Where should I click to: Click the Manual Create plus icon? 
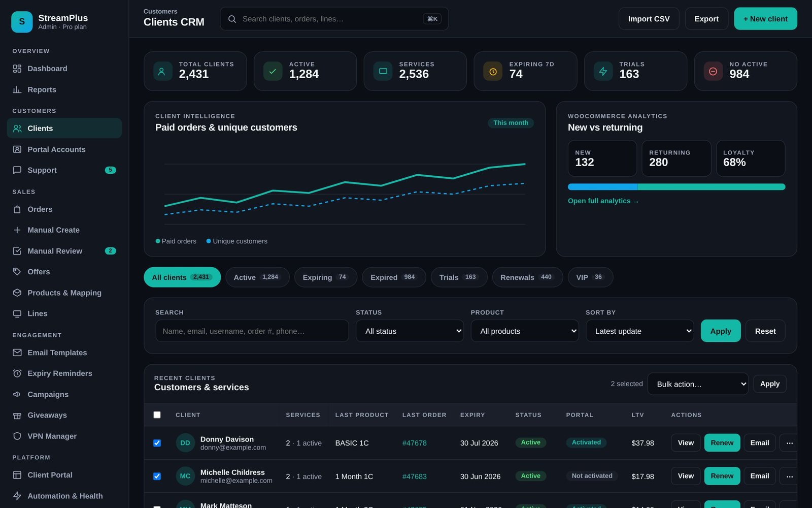pos(17,230)
